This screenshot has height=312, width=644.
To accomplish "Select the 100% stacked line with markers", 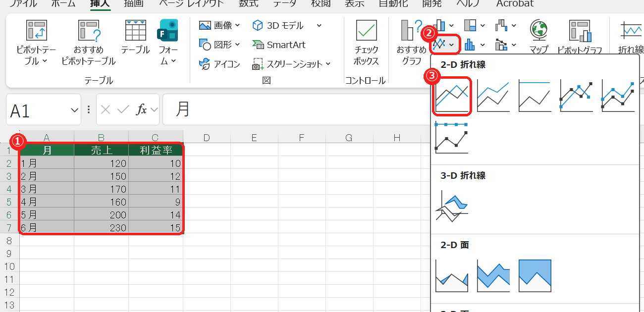I will tap(452, 137).
